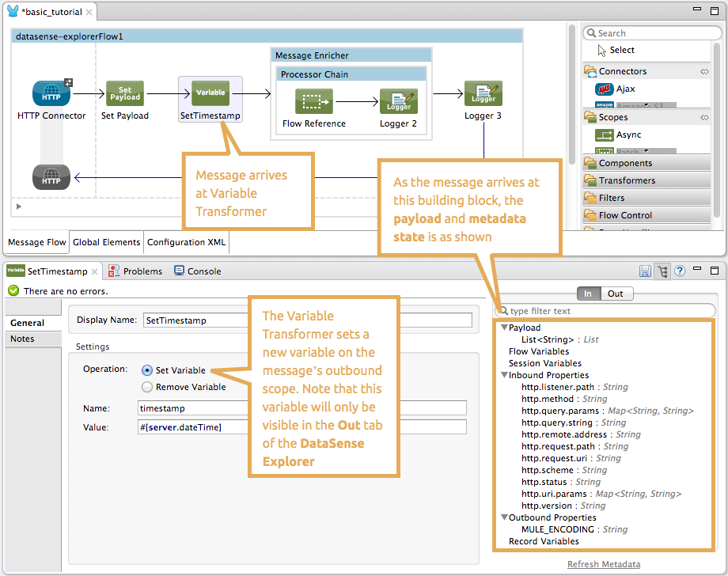Select the Logger 3 icon

click(x=483, y=93)
